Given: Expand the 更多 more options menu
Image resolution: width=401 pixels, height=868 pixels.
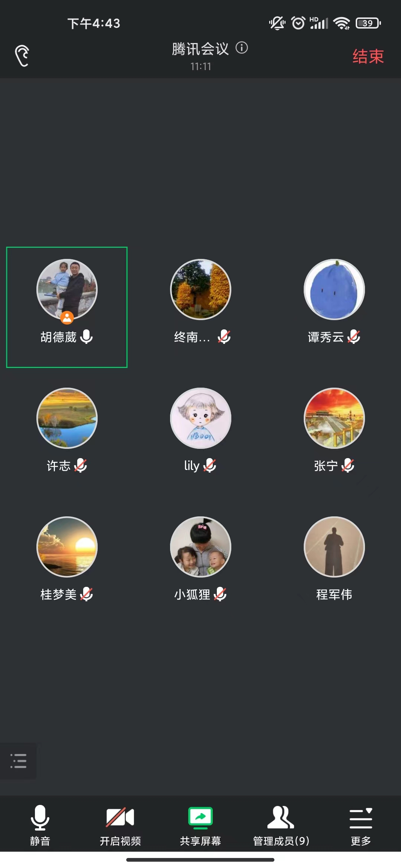Looking at the screenshot, I should click(x=361, y=825).
